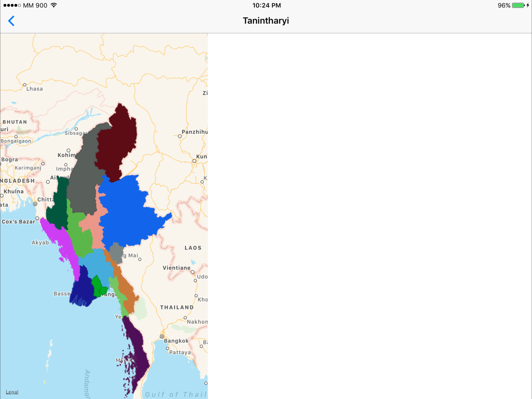Image resolution: width=532 pixels, height=399 pixels.
Task: Tap the Vientiane city marker
Action: pyautogui.click(x=193, y=272)
